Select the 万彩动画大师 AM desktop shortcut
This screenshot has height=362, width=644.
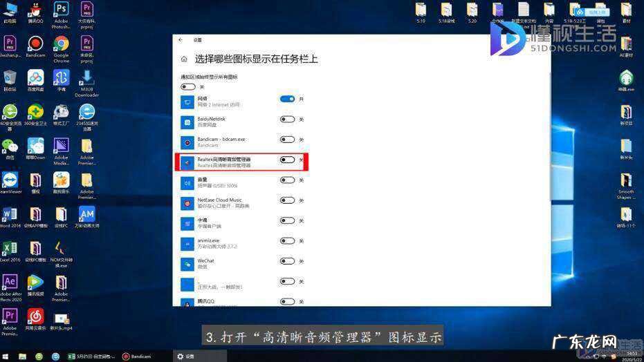[x=86, y=218]
